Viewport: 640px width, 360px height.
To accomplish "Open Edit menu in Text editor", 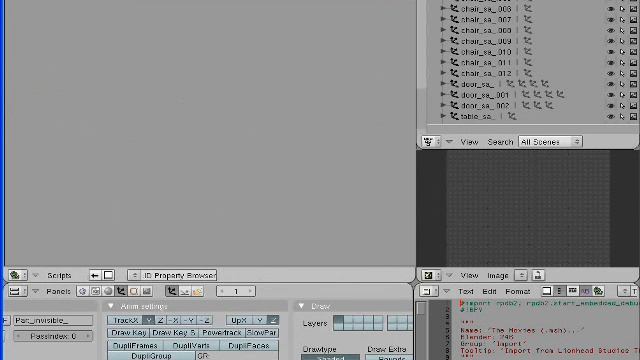I will point(489,291).
